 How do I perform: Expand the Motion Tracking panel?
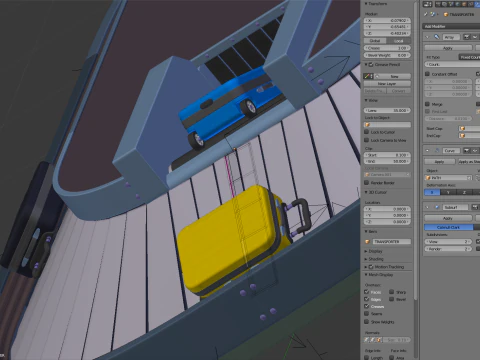366,267
